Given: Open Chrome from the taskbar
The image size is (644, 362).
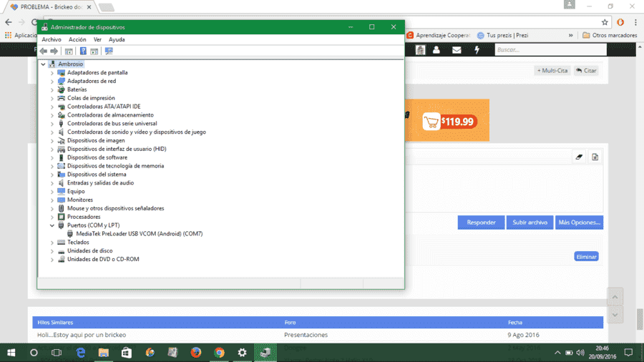Looking at the screenshot, I should [x=219, y=353].
